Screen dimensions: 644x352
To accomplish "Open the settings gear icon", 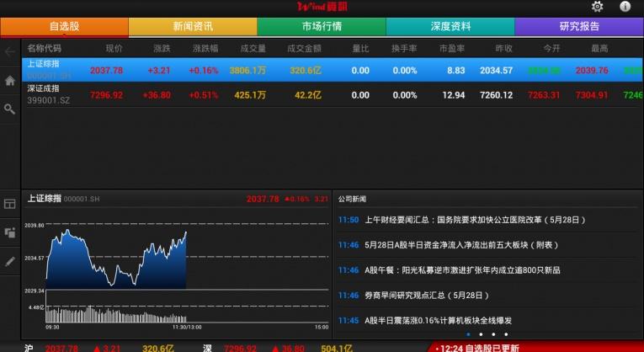I will pos(597,7).
